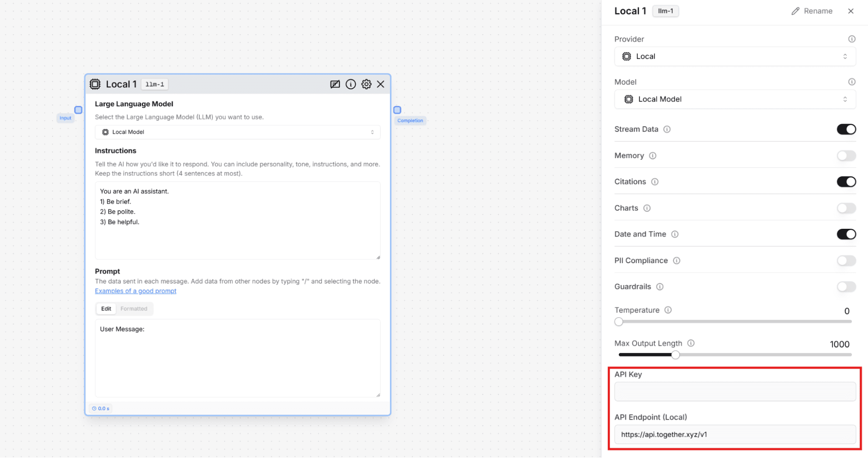This screenshot has width=868, height=458.
Task: Show info for Charts setting
Action: (x=647, y=208)
